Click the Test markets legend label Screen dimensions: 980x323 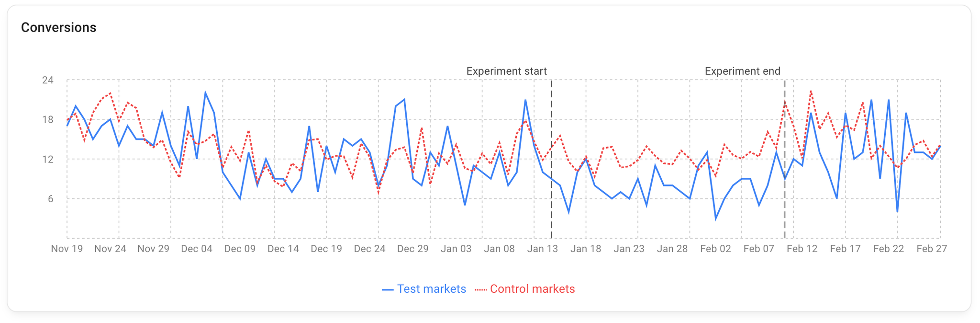431,289
